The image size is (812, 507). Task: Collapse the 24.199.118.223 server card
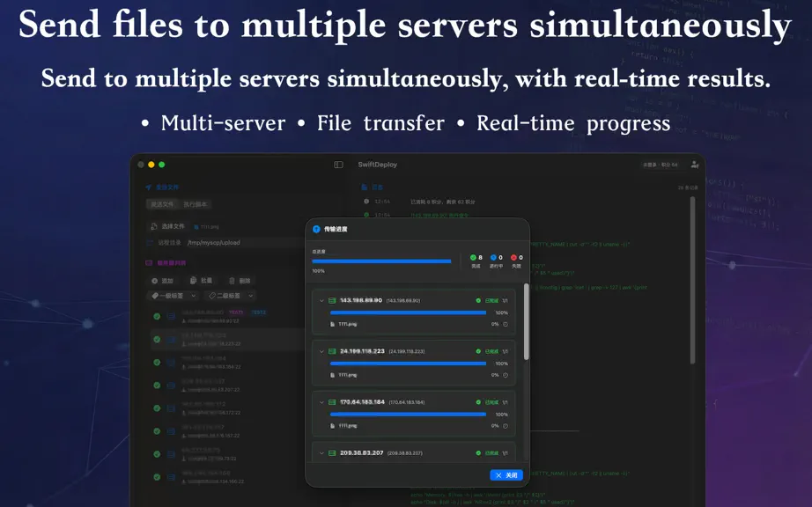[321, 351]
